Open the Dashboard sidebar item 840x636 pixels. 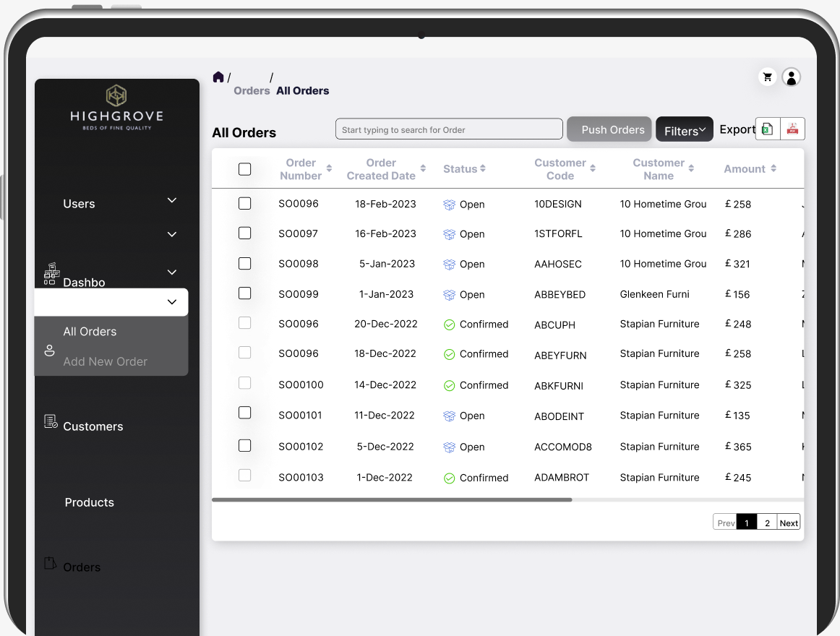tap(84, 283)
